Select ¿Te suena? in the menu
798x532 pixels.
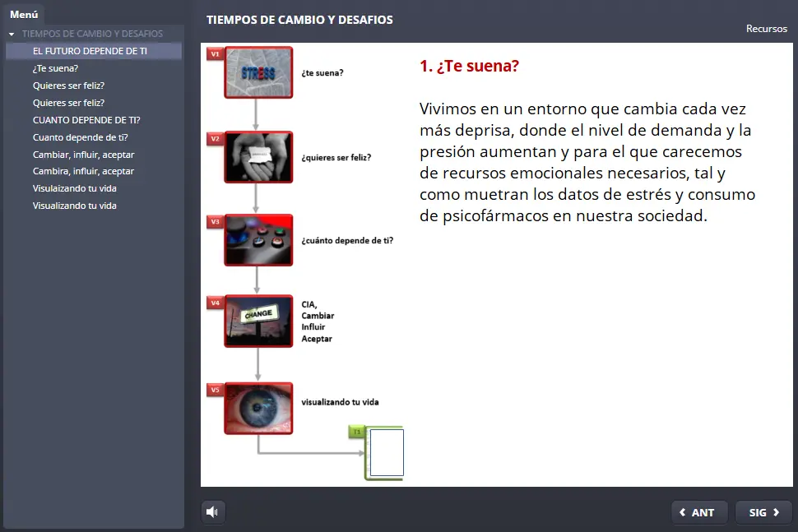point(55,68)
